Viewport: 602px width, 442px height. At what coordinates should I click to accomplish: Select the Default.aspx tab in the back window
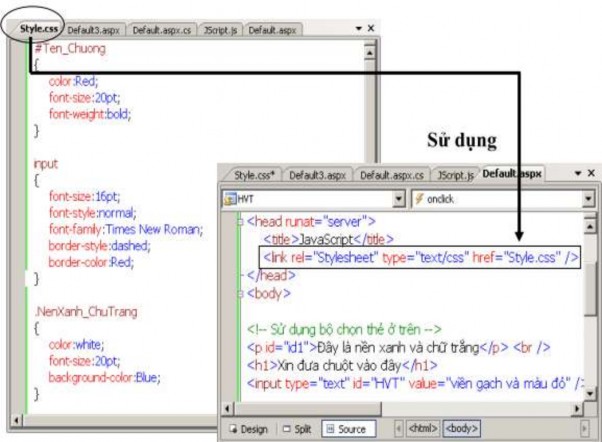(x=272, y=30)
